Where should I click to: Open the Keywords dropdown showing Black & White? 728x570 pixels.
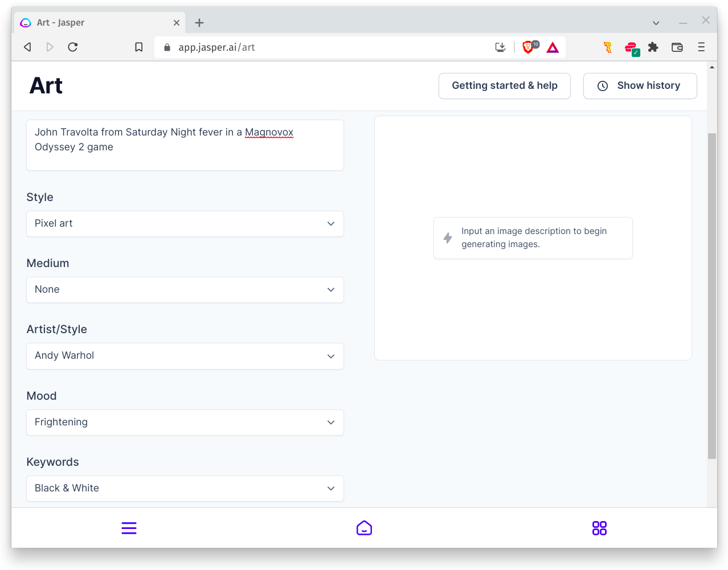tap(185, 489)
